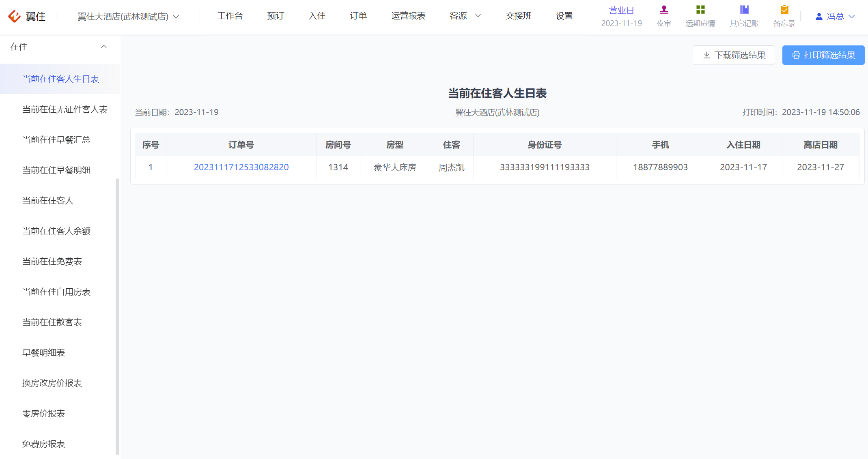Click the sidebar vertical scrollbar
Viewport: 868px width, 459px height.
(x=118, y=316)
